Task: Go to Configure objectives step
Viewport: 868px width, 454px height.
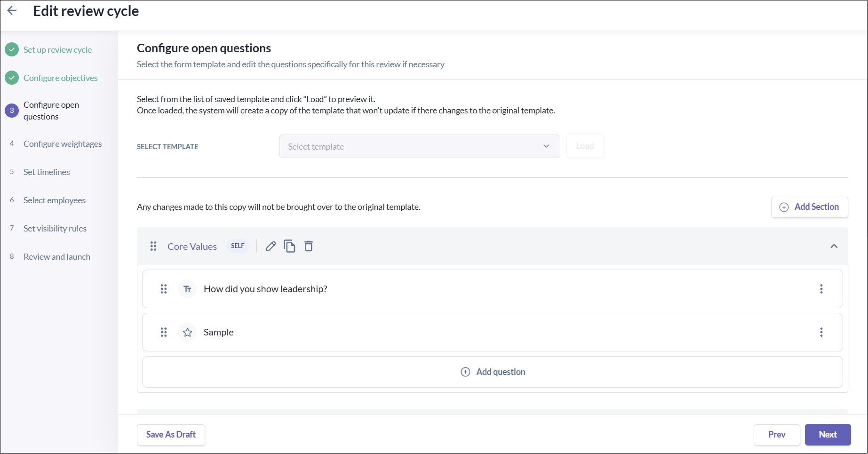Action: pyautogui.click(x=61, y=78)
